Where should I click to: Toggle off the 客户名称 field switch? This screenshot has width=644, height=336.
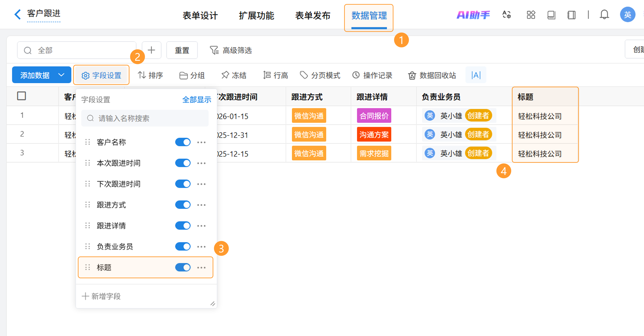pyautogui.click(x=183, y=142)
